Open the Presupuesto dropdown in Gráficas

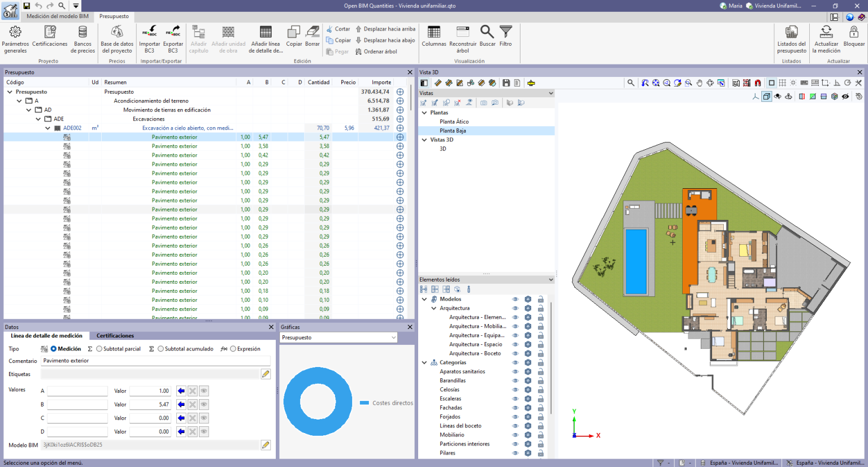[x=338, y=338]
